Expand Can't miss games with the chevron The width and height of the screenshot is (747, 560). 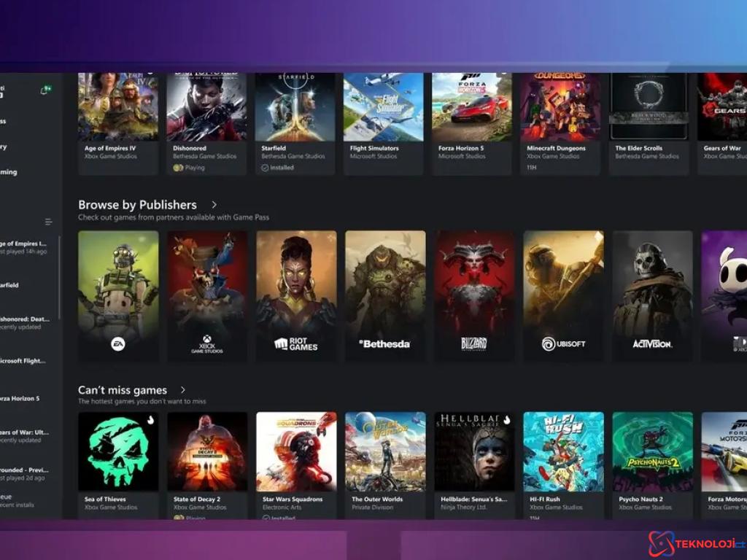tap(182, 390)
